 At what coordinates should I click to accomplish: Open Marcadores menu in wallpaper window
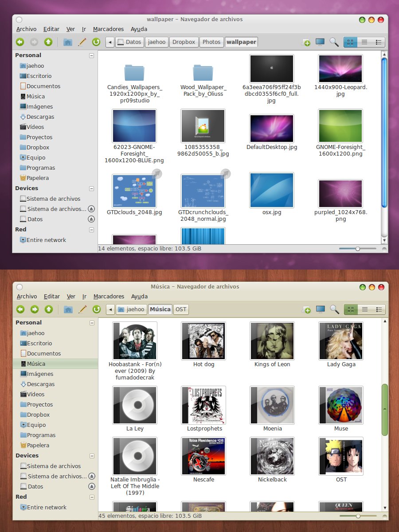(108, 29)
